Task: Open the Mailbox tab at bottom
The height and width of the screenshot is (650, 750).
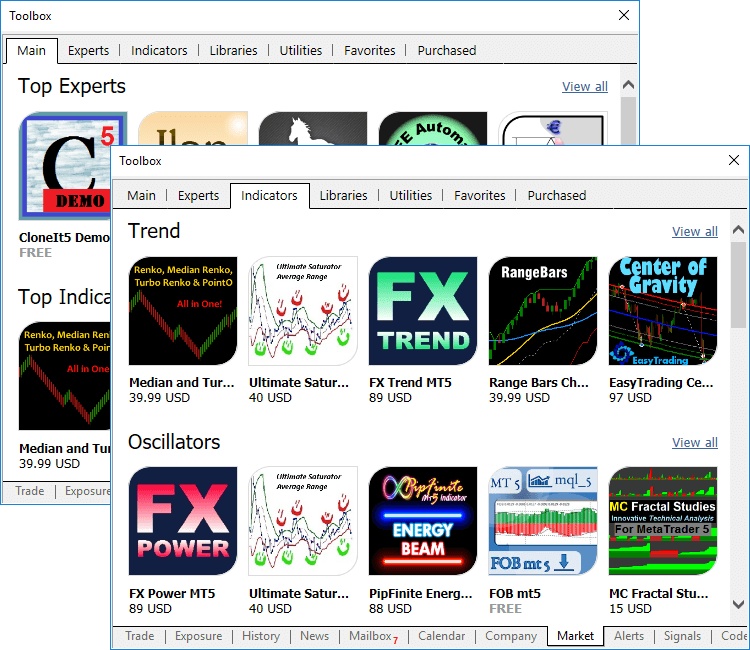Action: pos(372,636)
